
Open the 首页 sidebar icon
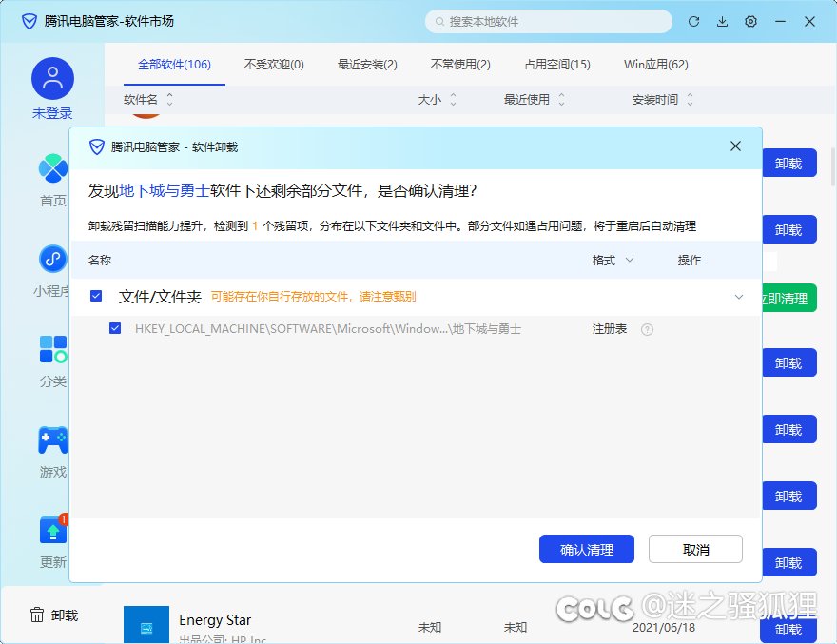(x=53, y=168)
